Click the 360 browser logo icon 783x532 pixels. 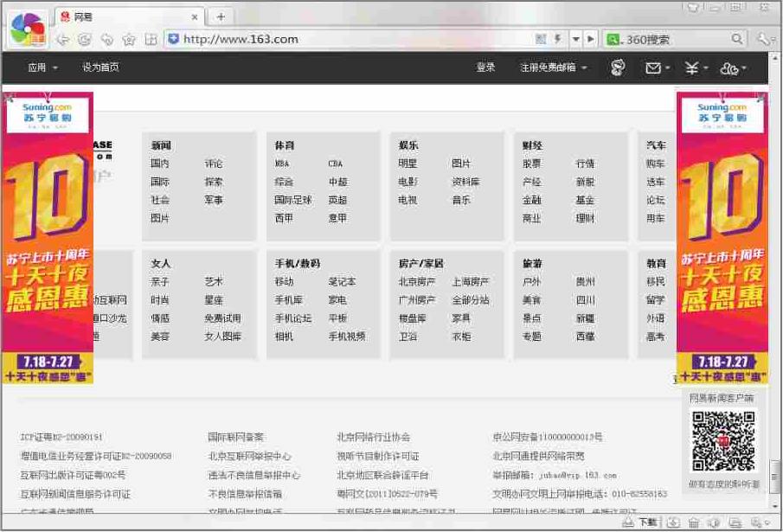tap(28, 29)
